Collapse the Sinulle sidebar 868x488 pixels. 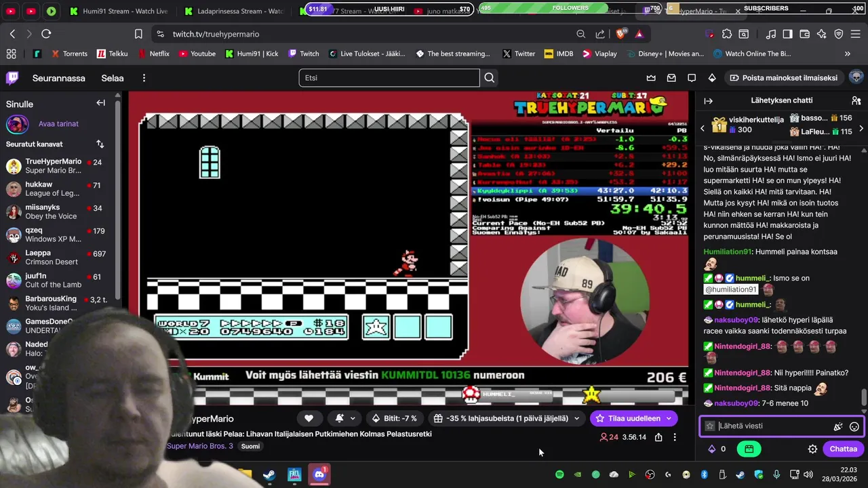[100, 103]
